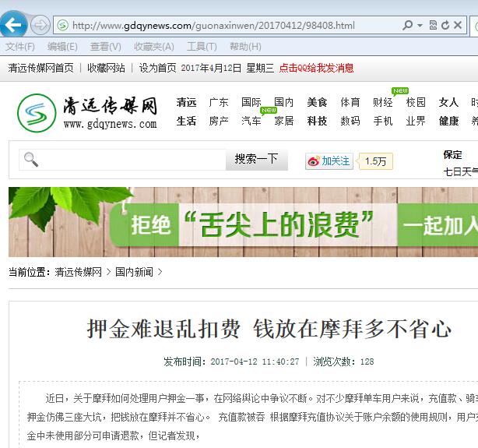Click the 收藏网站 link
The width and height of the screenshot is (478, 448).
pyautogui.click(x=106, y=68)
